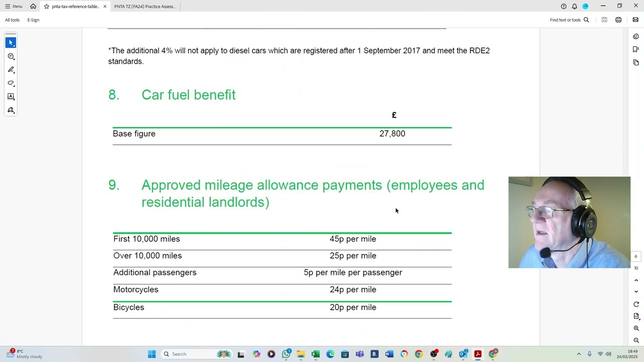Zoom in with magnifier plus
Viewport: 644px width, 362px height.
tap(636, 328)
